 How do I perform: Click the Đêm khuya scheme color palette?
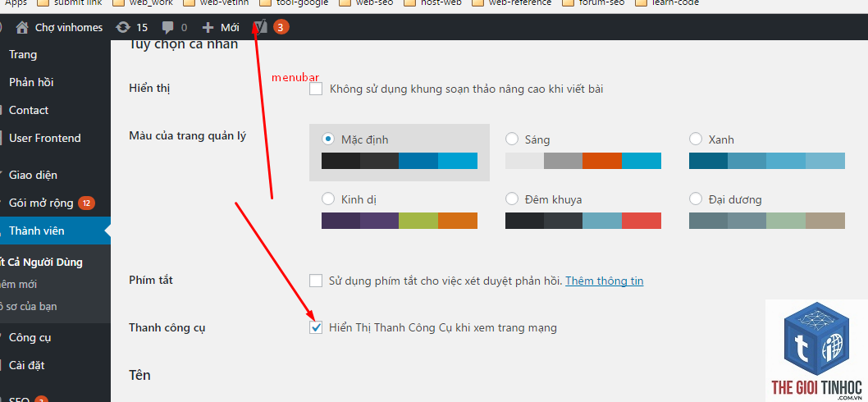tap(583, 221)
